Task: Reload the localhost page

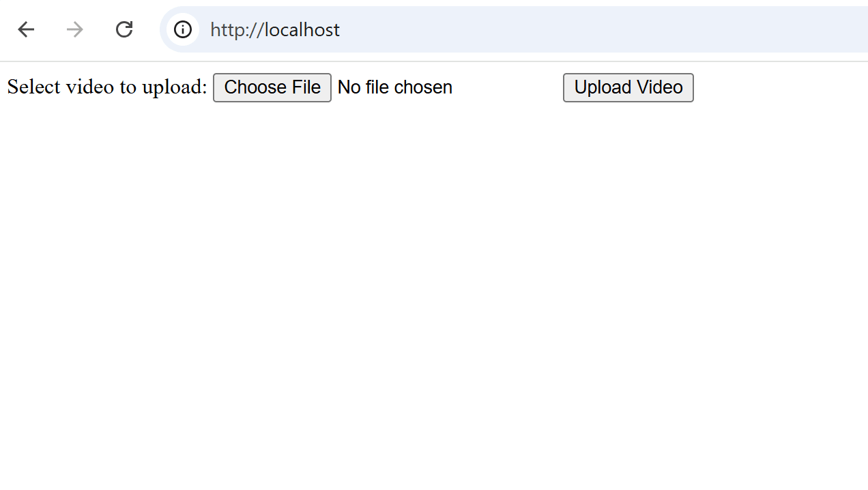Action: [124, 29]
